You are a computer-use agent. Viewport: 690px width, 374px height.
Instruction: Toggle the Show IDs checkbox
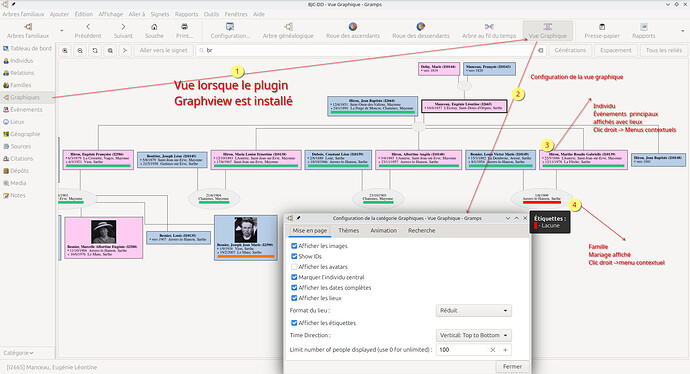[294, 257]
